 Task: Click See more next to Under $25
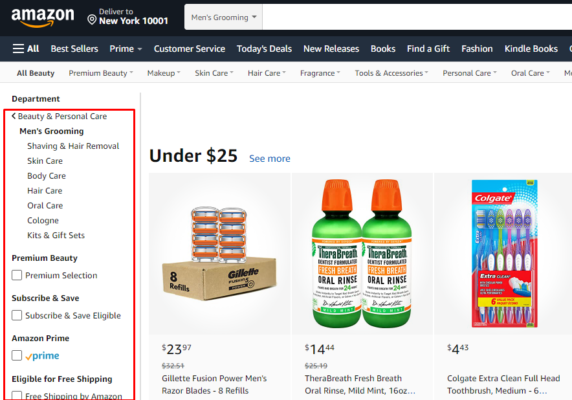point(270,159)
